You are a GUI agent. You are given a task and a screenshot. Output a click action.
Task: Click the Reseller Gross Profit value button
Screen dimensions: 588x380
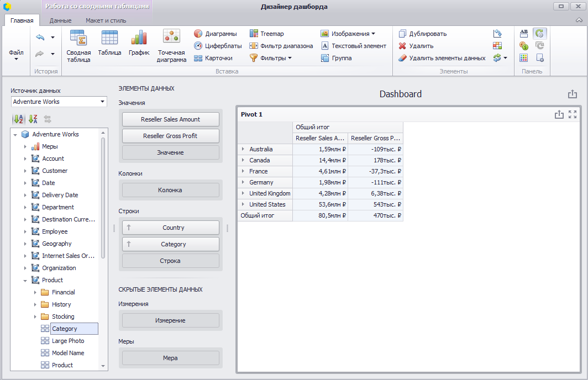coord(171,136)
